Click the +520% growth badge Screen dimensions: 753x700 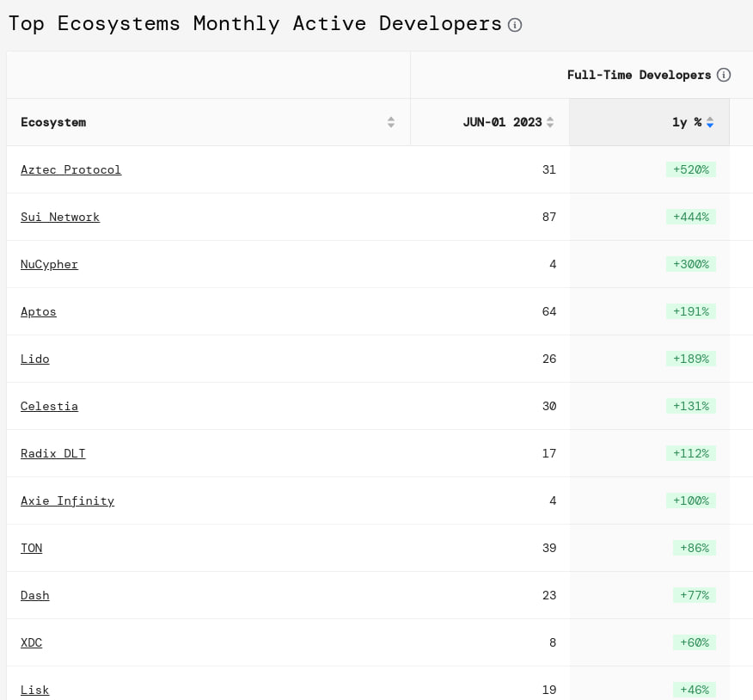point(691,169)
